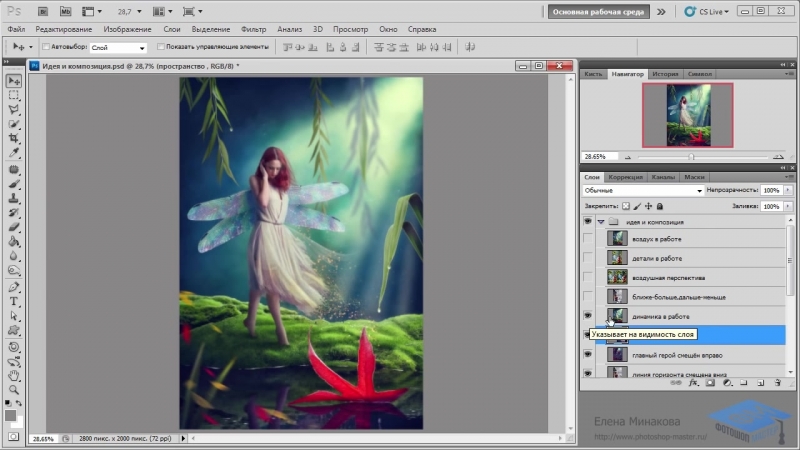Image resolution: width=800 pixels, height=450 pixels.
Task: Enable the Автовыбор checkbox
Action: coord(45,47)
